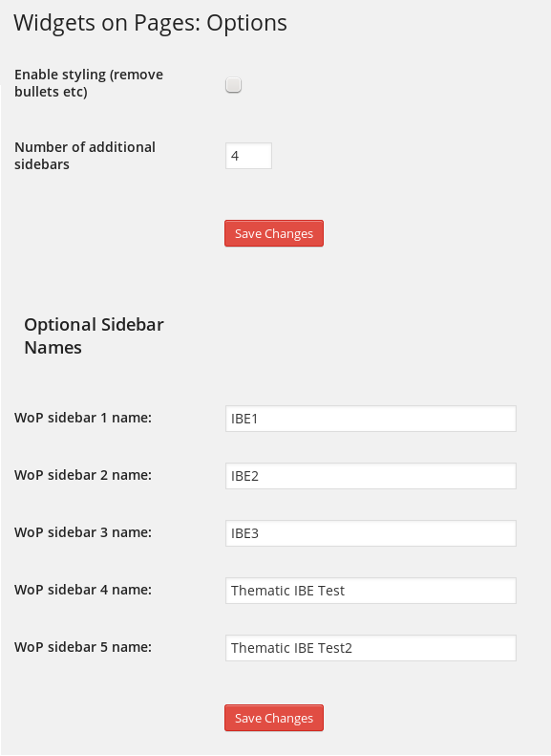The width and height of the screenshot is (551, 756).
Task: Click the 'WoP sidebar 2 name:' label
Action: [83, 475]
